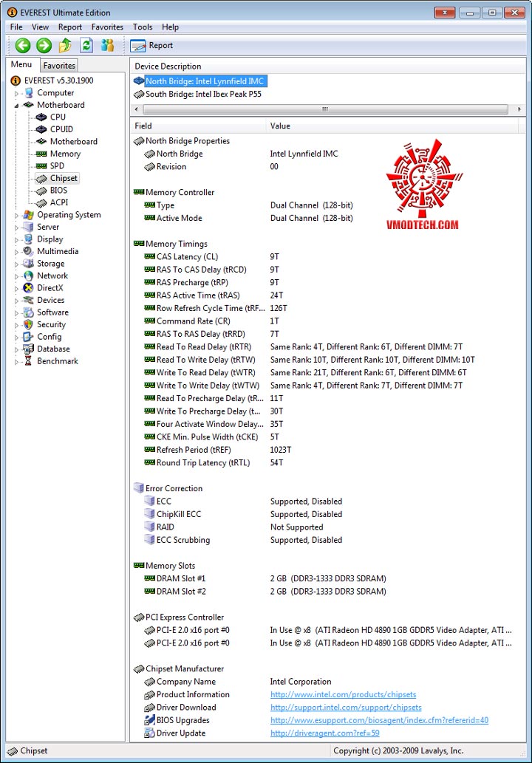Click the Database icon in the tree
Viewport: 532px width, 763px height.
pos(28,349)
